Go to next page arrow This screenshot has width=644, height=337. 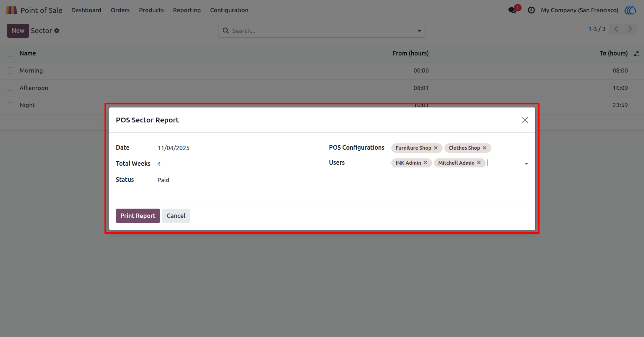(x=630, y=29)
